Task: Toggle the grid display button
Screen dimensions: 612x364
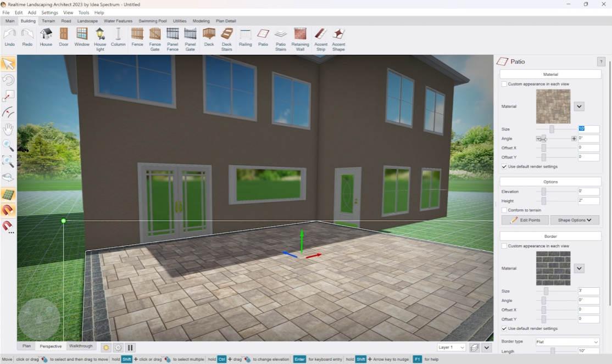Action: [8, 194]
